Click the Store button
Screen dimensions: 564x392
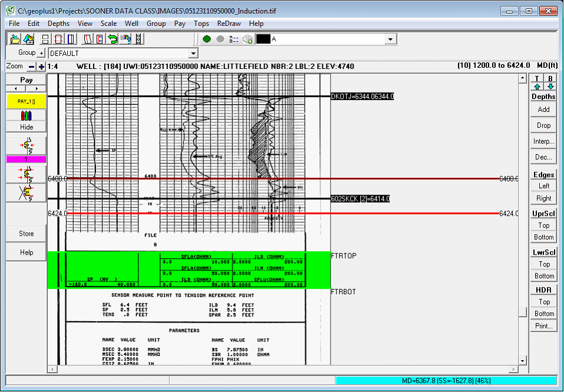(x=25, y=233)
